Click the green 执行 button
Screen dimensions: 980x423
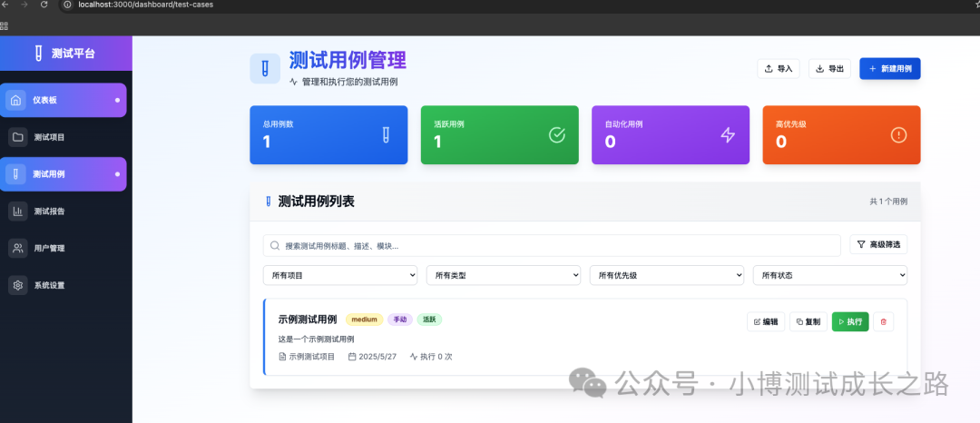tap(850, 321)
